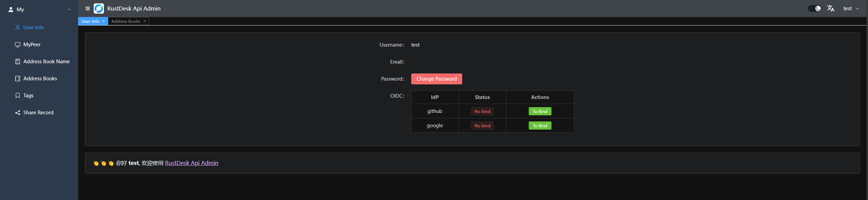868x200 pixels.
Task: Open the RustDesk Api Admin link
Action: pyautogui.click(x=192, y=163)
